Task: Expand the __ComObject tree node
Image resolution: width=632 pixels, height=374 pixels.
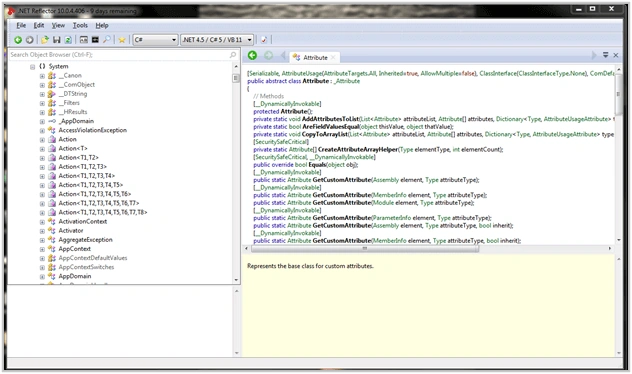Action: click(x=42, y=85)
